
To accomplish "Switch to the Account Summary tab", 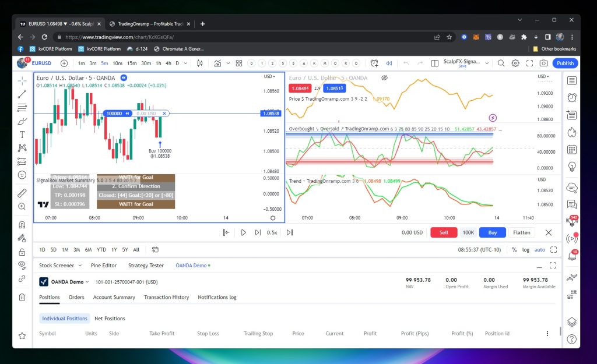I will 114,297.
